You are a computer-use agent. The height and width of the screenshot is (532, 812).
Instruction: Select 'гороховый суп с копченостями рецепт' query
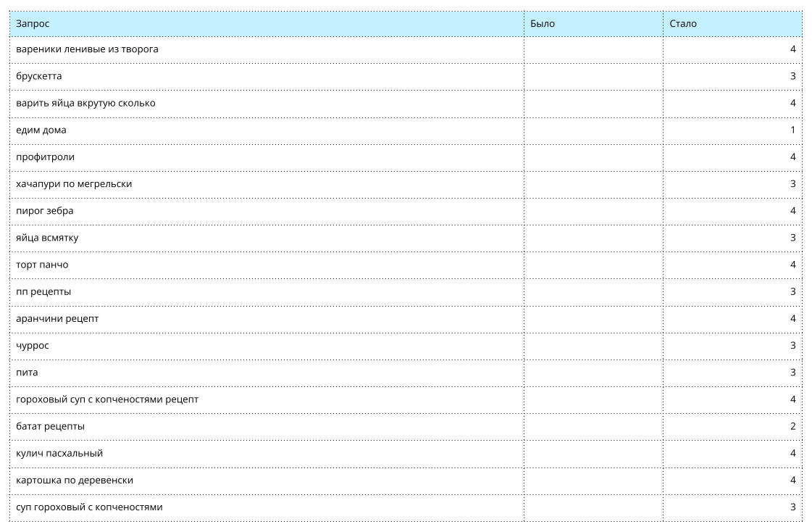point(107,399)
